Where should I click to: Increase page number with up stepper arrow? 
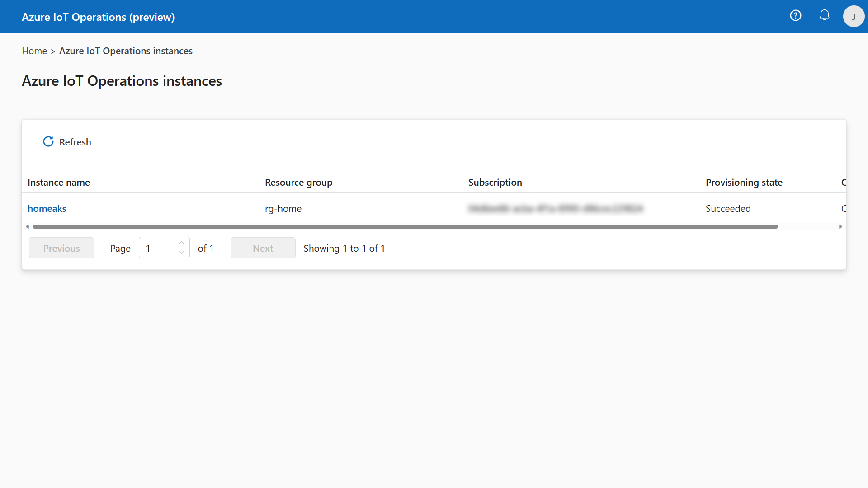pos(181,243)
